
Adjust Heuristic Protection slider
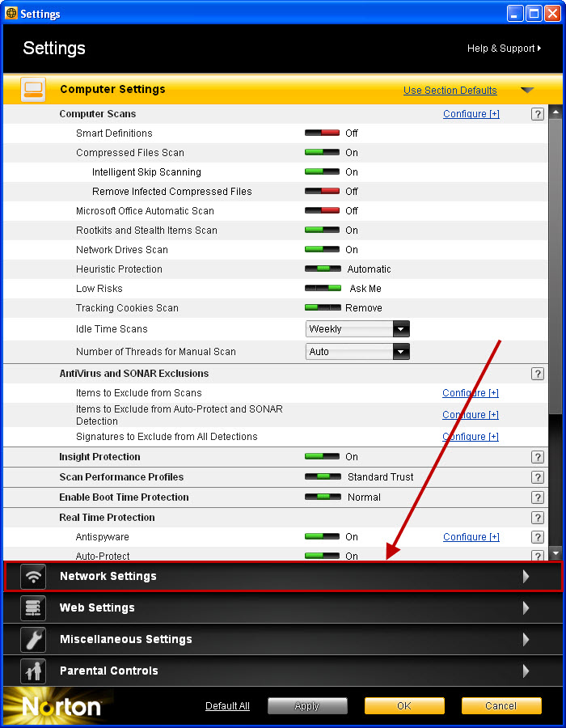pos(323,269)
